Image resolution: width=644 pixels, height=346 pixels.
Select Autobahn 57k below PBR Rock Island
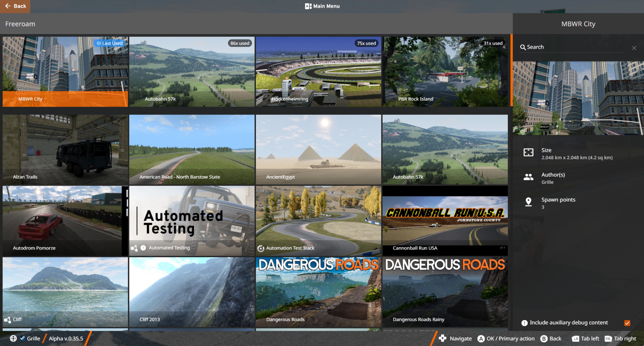tap(445, 150)
